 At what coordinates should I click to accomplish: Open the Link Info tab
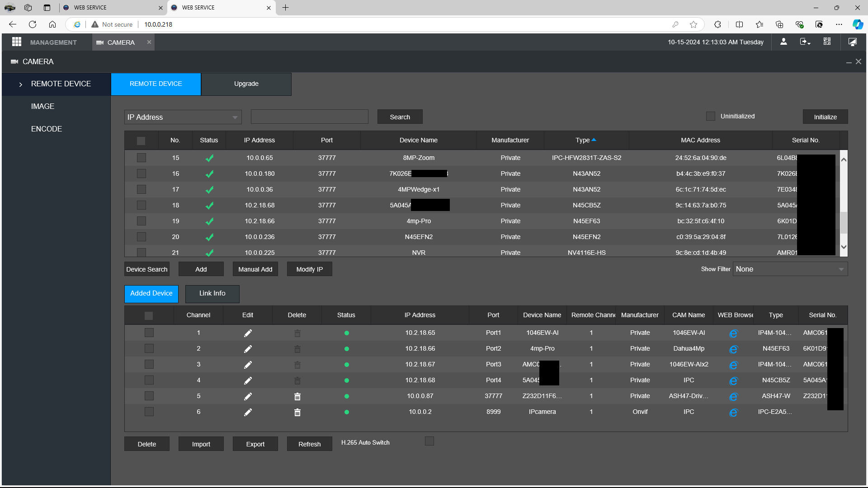coord(212,294)
